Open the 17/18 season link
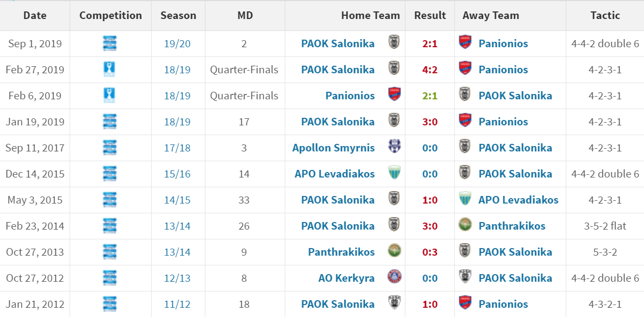644x317 pixels. click(177, 148)
